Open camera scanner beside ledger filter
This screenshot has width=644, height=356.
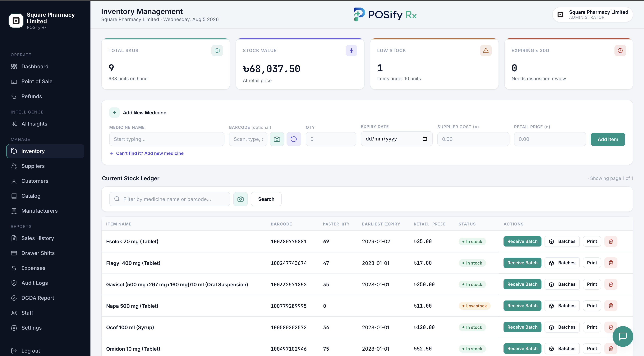241,199
